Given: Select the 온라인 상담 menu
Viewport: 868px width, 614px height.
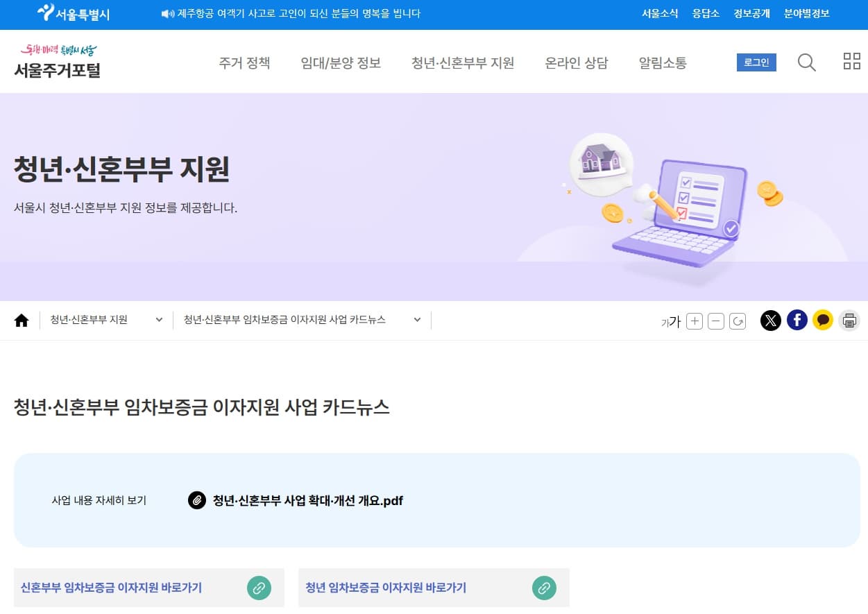Looking at the screenshot, I should tap(576, 62).
